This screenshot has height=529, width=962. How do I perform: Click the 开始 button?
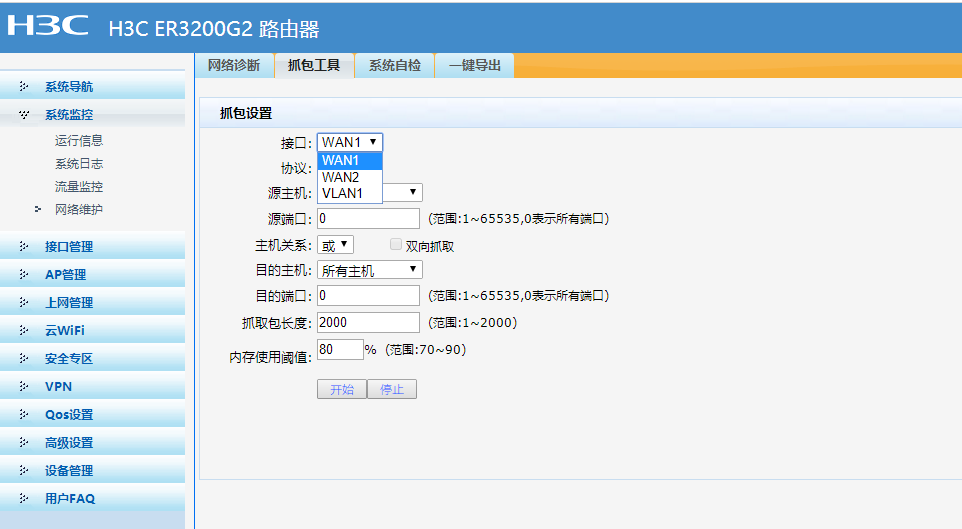point(342,389)
